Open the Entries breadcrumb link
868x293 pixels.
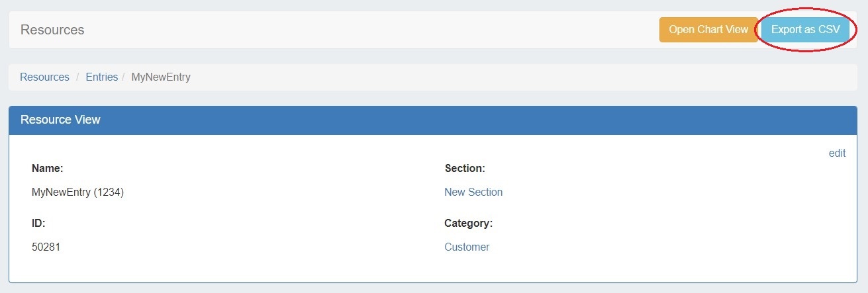102,77
